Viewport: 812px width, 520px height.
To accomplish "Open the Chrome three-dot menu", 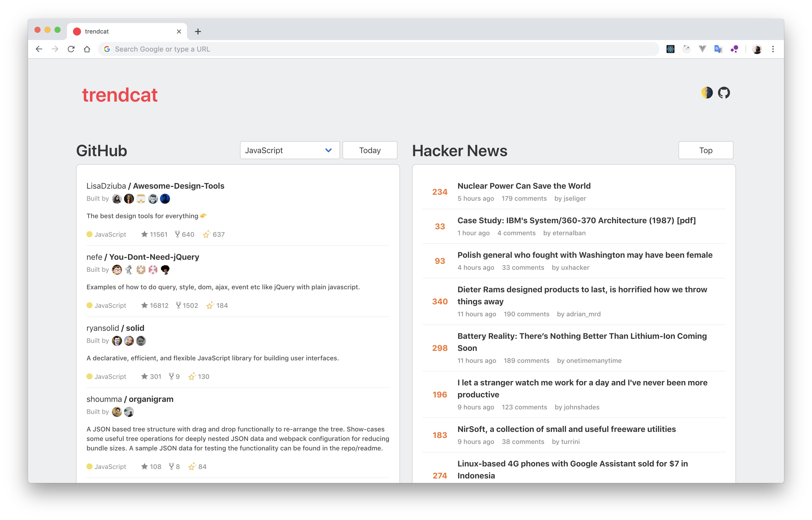I will point(773,49).
